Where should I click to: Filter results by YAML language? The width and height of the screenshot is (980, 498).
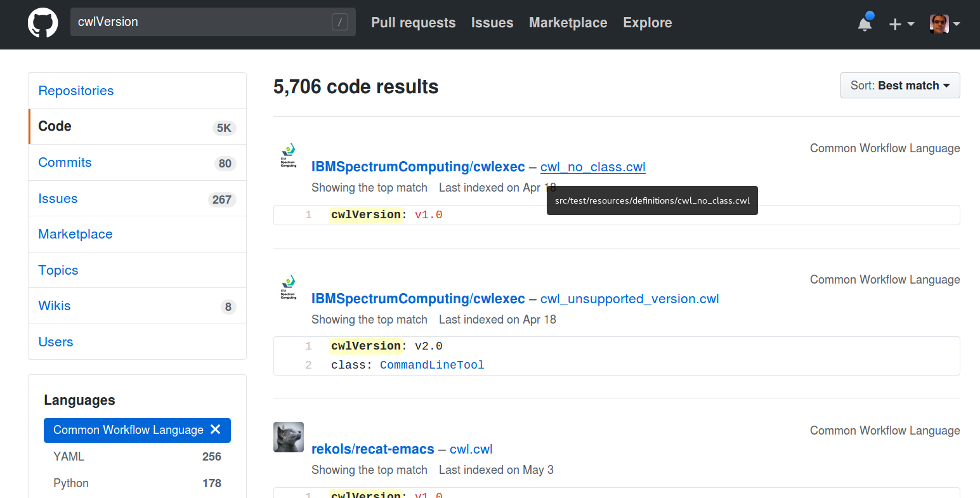point(137,457)
